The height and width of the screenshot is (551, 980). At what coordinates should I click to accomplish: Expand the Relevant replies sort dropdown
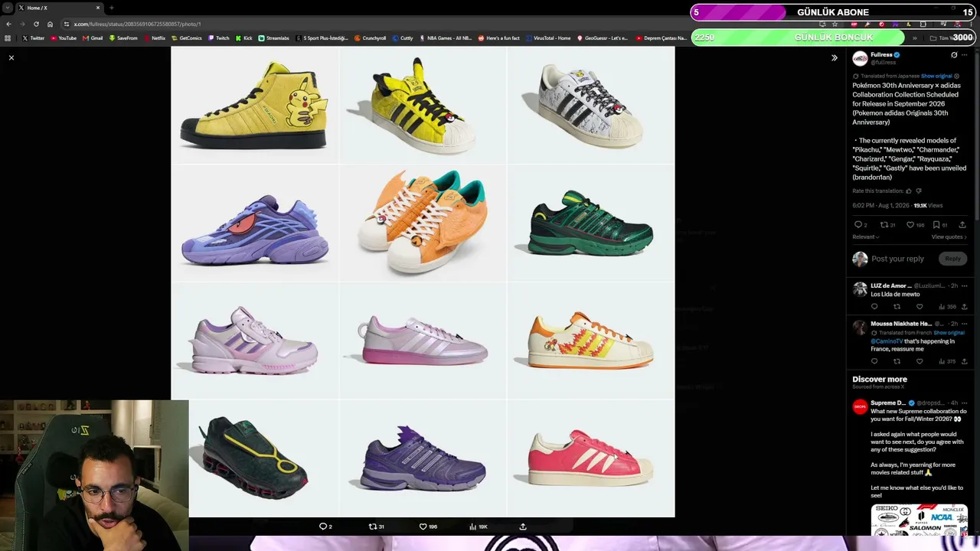tap(866, 237)
